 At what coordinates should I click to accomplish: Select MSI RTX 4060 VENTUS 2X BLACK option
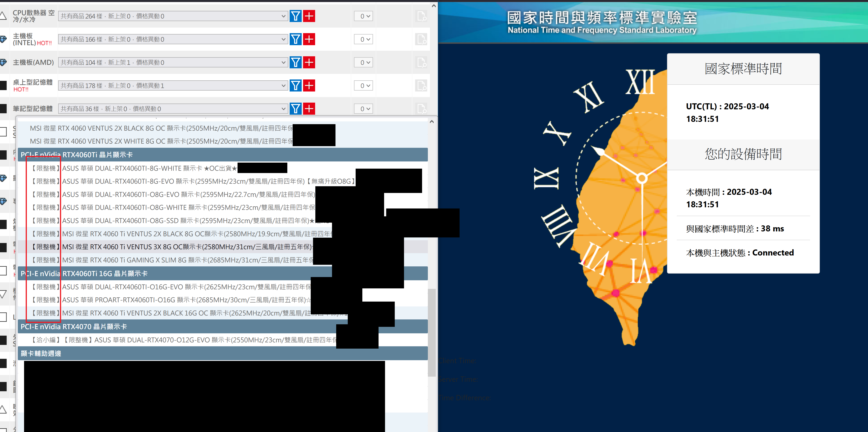point(223,128)
